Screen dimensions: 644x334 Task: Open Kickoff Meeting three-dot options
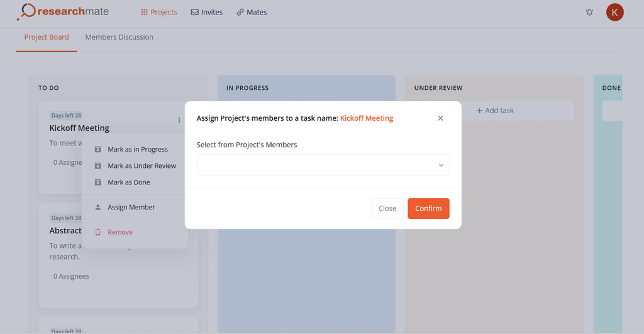point(179,120)
